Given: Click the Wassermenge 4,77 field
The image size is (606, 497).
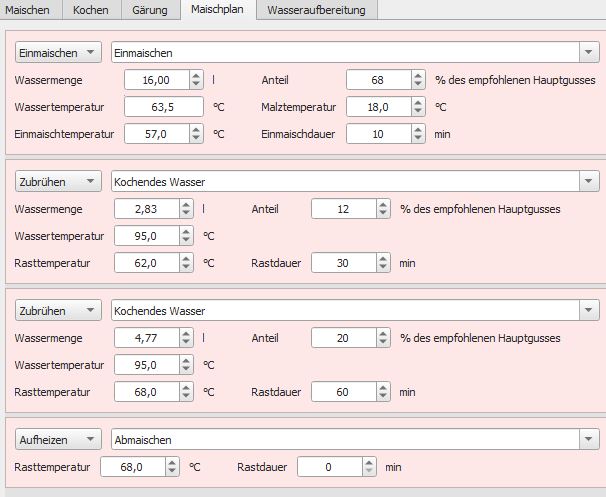Looking at the screenshot, I should pyautogui.click(x=147, y=338).
